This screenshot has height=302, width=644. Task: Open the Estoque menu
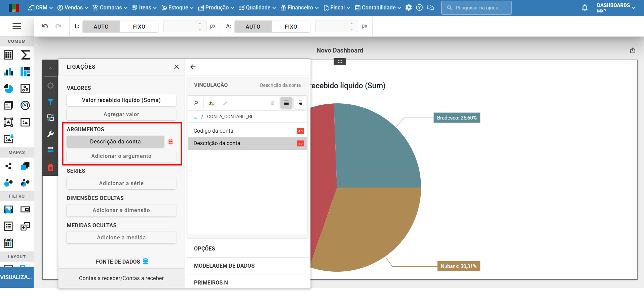click(177, 7)
